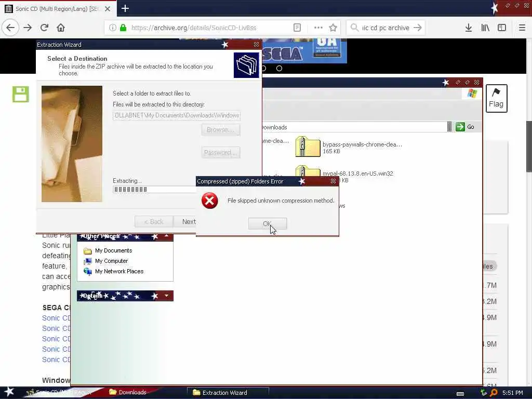Click the search magnifier icon
The height and width of the screenshot is (399, 532).
354,28
